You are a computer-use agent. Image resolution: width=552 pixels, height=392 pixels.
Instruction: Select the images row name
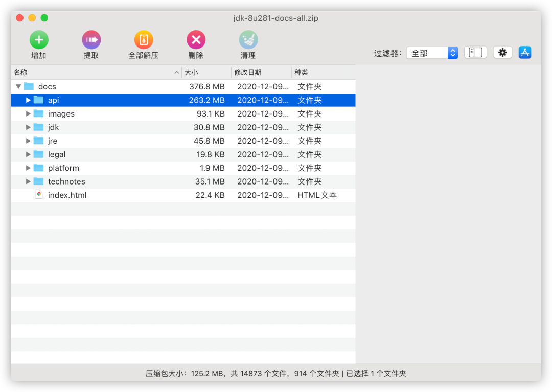click(x=61, y=114)
